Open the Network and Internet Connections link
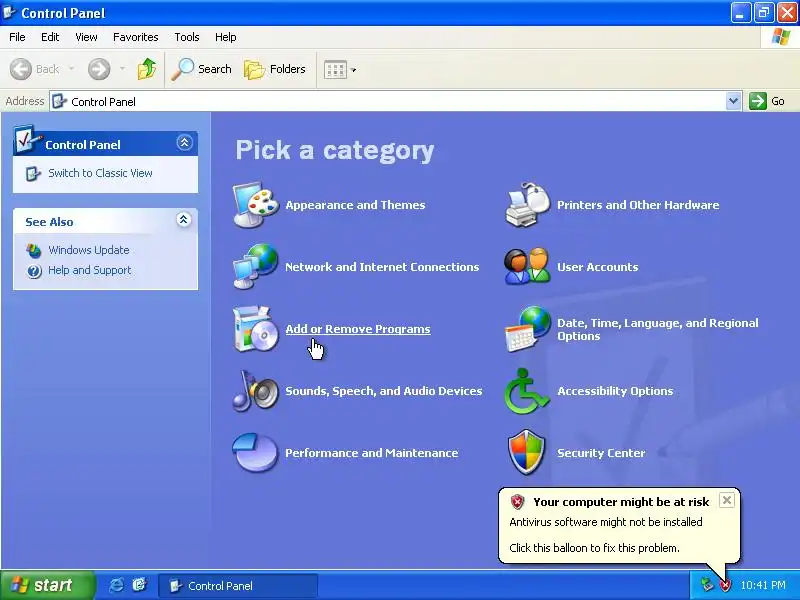 [x=382, y=267]
